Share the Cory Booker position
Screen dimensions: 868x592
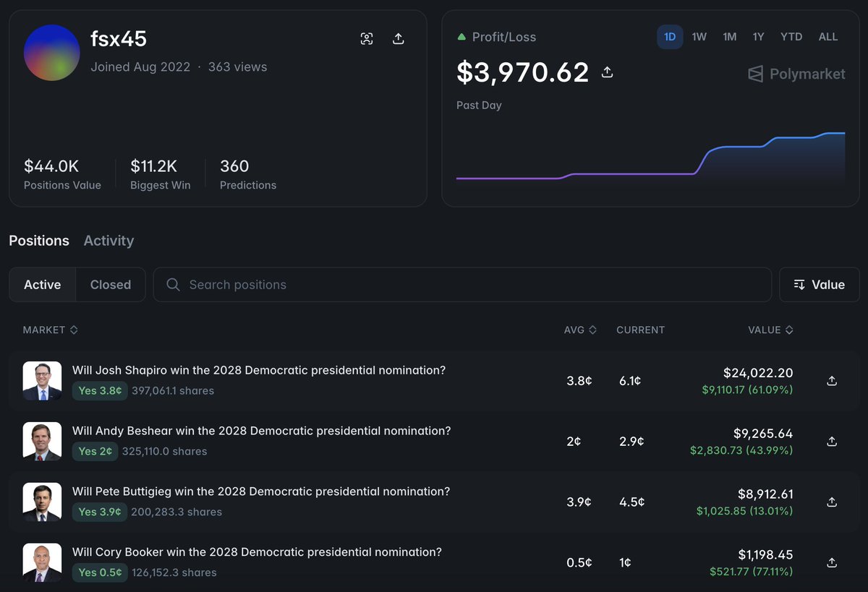pos(832,562)
